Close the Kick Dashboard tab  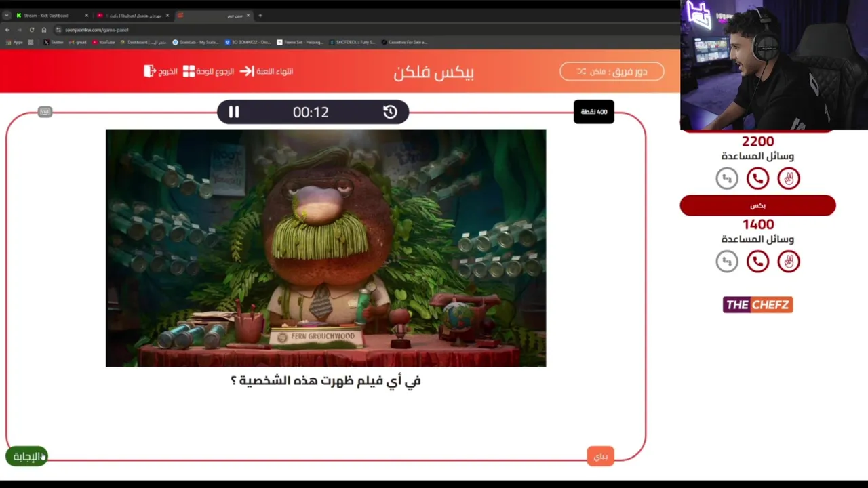coord(86,15)
